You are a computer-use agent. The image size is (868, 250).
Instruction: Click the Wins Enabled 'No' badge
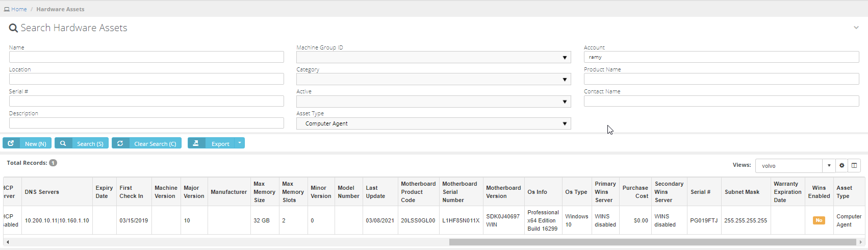[x=819, y=220]
